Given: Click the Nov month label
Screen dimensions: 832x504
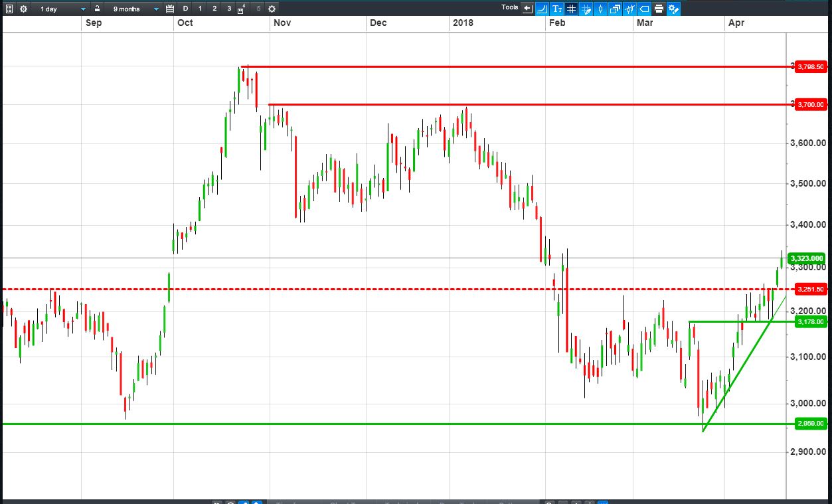Looking at the screenshot, I should coord(282,23).
